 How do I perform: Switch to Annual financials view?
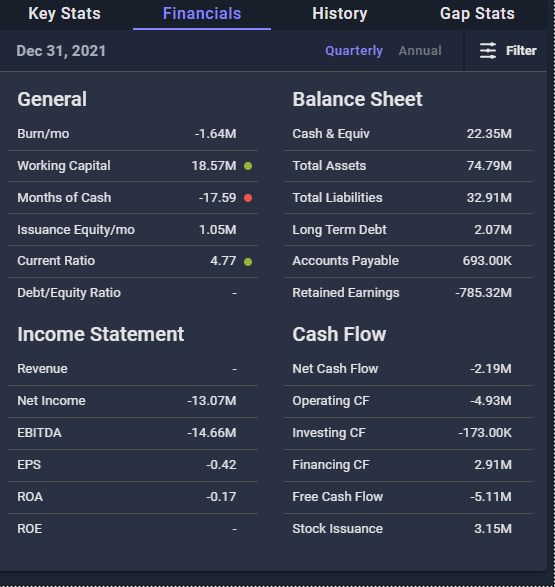[420, 51]
